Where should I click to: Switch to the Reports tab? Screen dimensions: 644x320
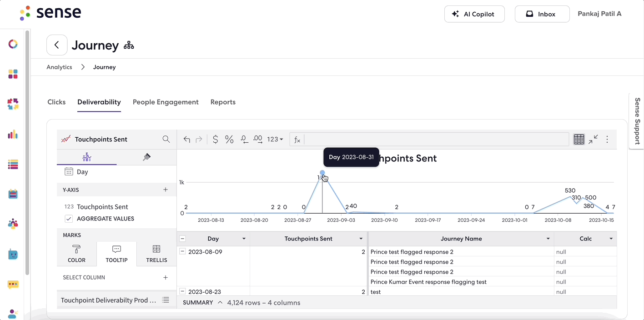[x=223, y=102]
